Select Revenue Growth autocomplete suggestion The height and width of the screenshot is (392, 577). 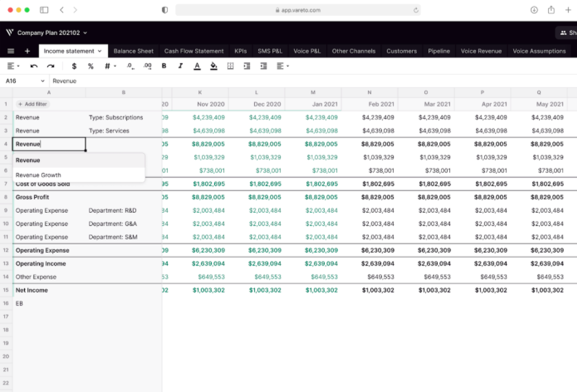tap(38, 175)
